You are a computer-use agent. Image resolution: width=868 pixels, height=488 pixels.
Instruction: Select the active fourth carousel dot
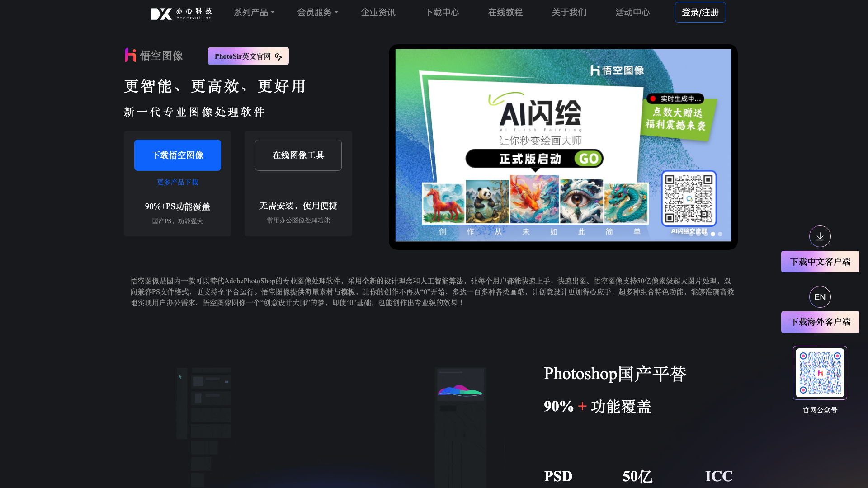(713, 234)
